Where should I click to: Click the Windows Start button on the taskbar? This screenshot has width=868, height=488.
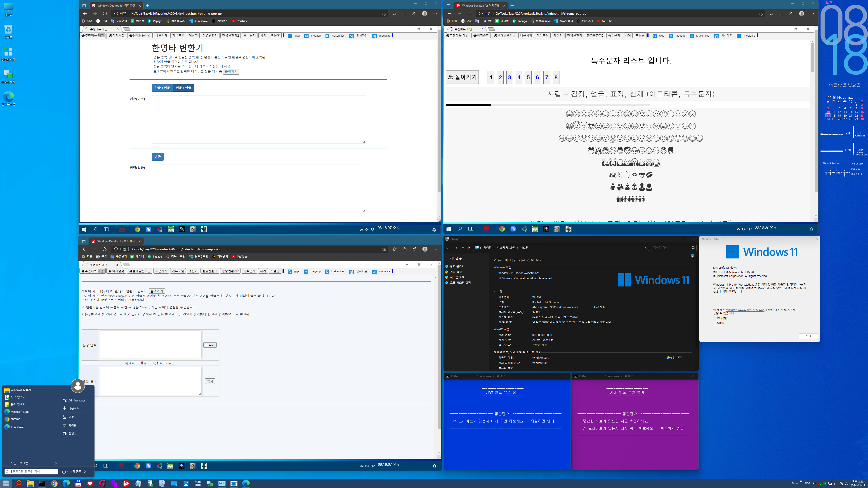pos(6,483)
